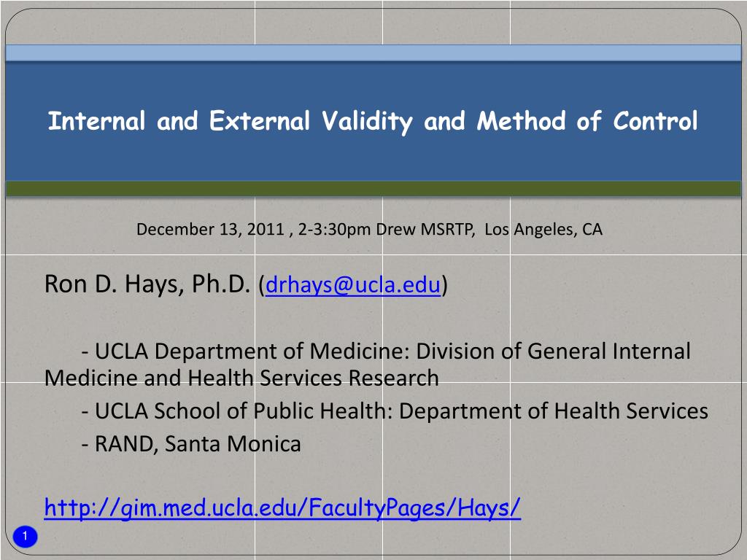Open the drhays@ucla.edu email link

(x=353, y=284)
